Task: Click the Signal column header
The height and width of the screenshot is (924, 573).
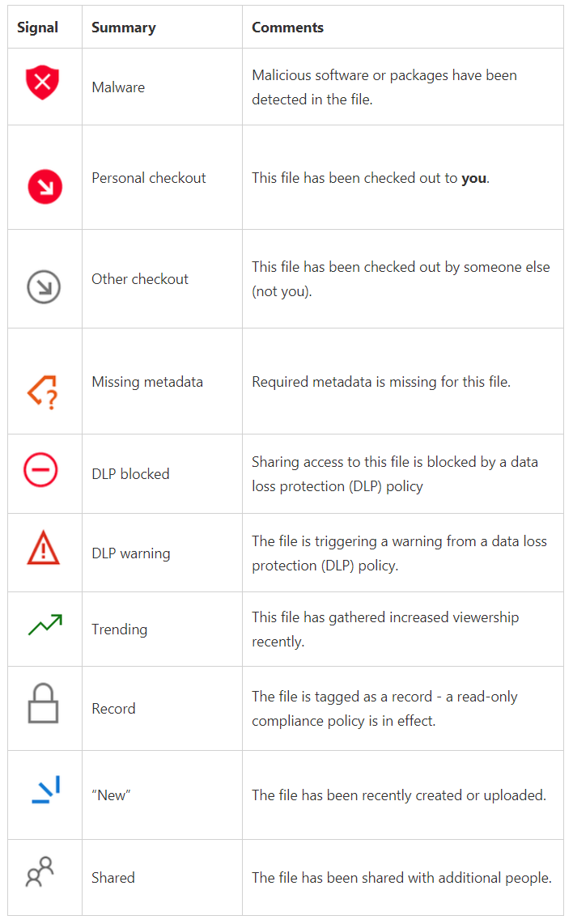Action: (x=38, y=28)
